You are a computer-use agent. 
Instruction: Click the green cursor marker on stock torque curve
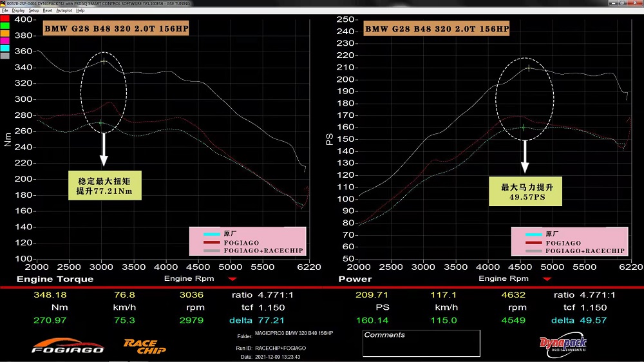100,122
